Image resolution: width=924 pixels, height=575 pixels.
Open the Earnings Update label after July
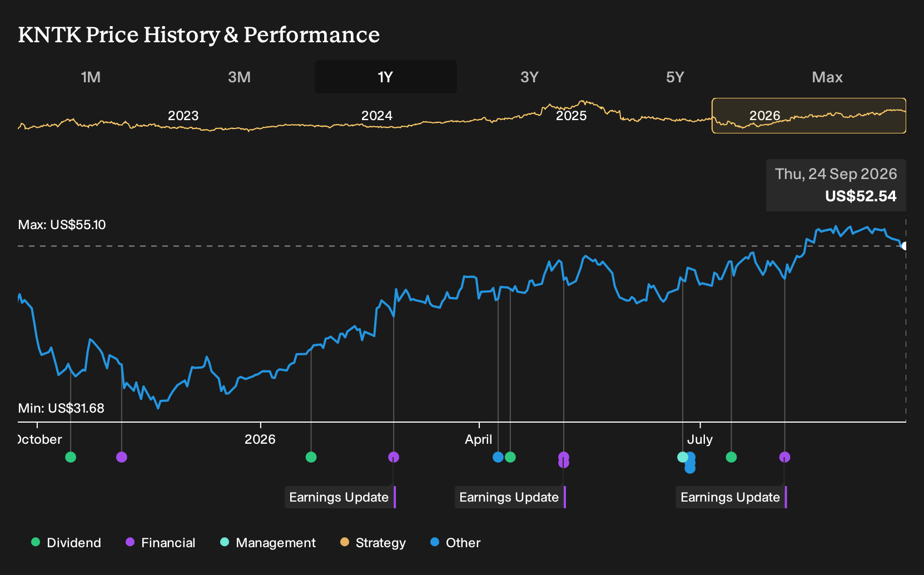(732, 497)
